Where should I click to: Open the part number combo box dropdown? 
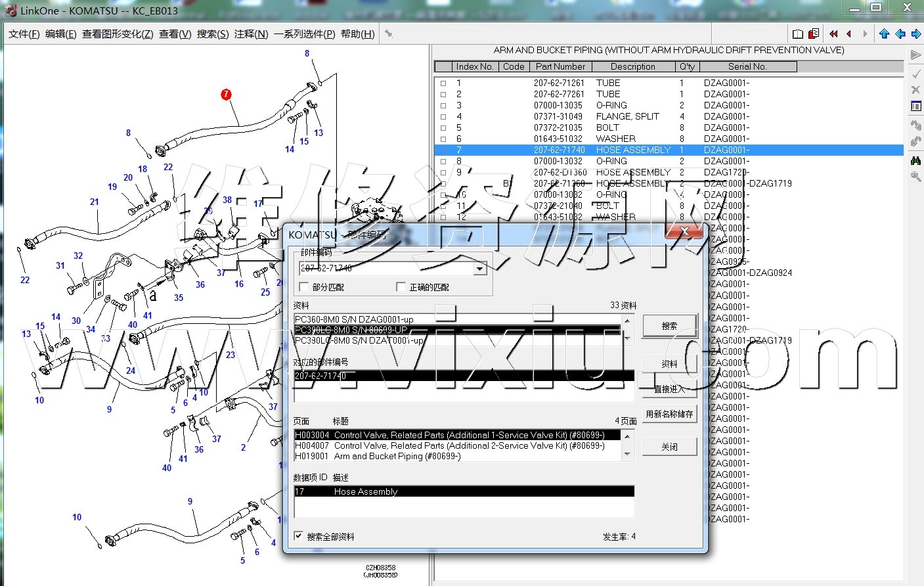479,269
